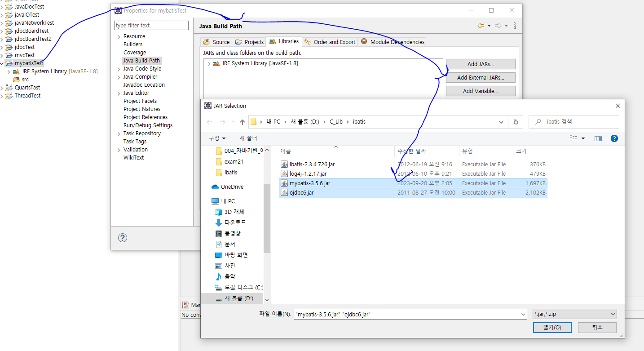644x351 pixels.
Task: Select Coverage in properties tree
Action: tap(135, 53)
